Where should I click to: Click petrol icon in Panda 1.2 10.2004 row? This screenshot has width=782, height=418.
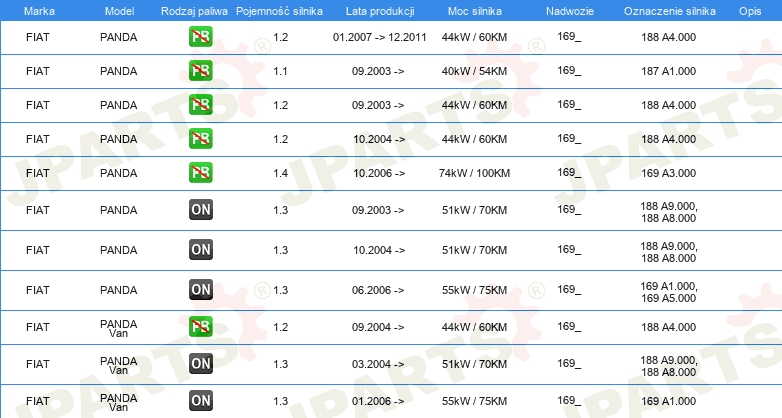pyautogui.click(x=200, y=138)
